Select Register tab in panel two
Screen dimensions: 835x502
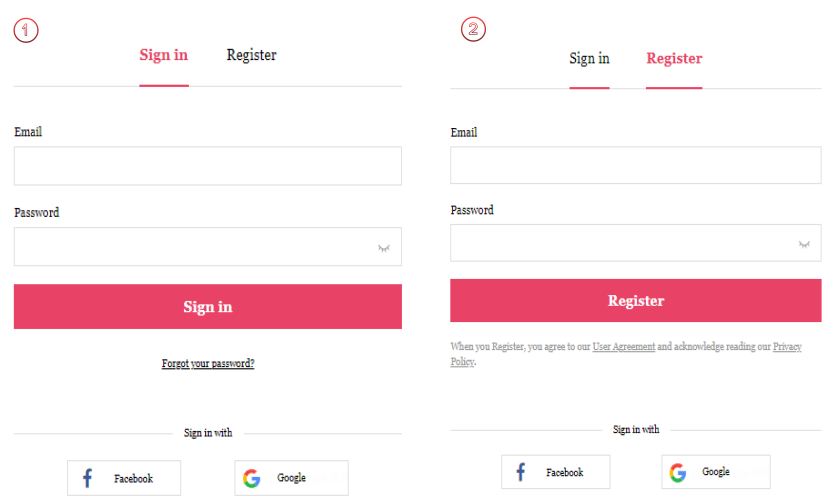[674, 58]
